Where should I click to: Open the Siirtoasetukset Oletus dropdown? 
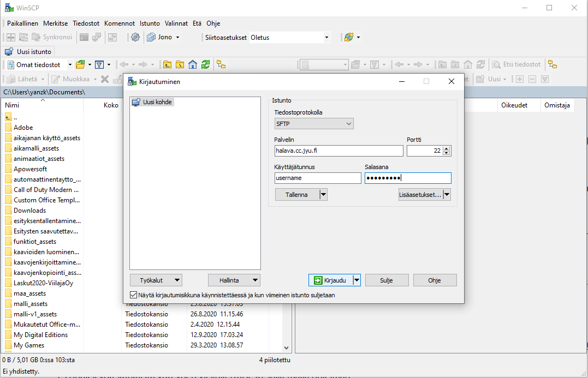click(289, 37)
